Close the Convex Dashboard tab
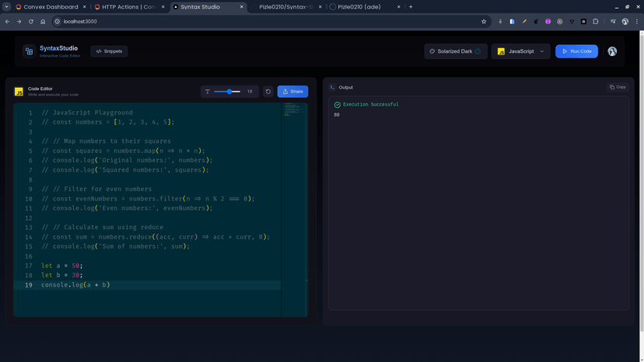The width and height of the screenshot is (644, 362). 84,7
